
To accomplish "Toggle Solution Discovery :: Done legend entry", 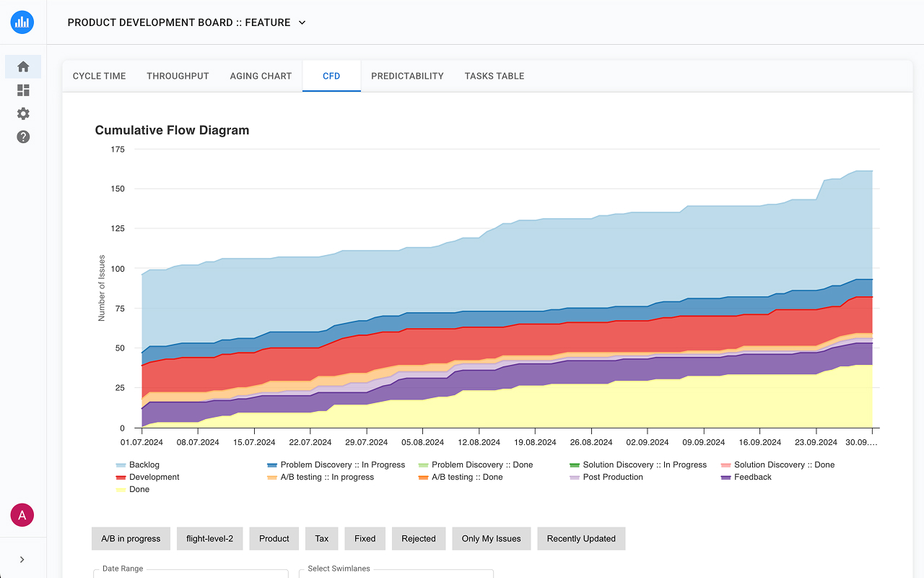I will pos(778,465).
